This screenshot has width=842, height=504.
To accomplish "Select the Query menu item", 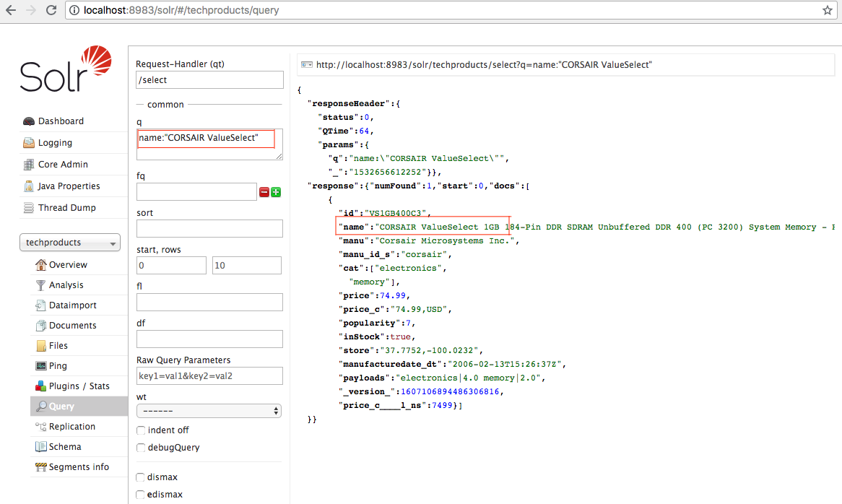I will coord(79,407).
